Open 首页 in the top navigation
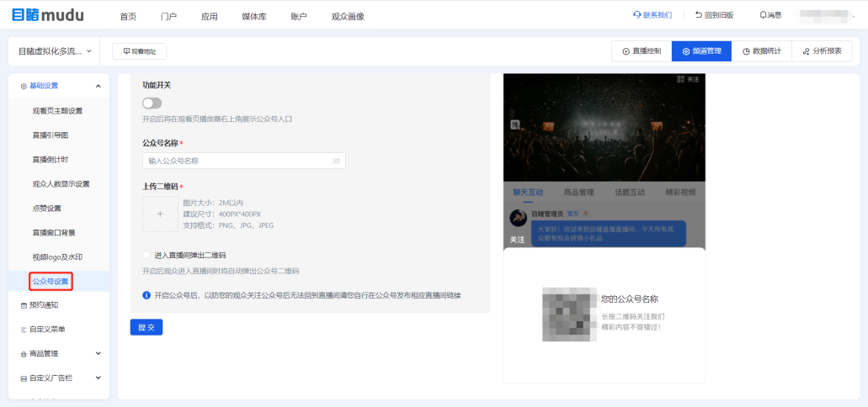 [x=128, y=17]
